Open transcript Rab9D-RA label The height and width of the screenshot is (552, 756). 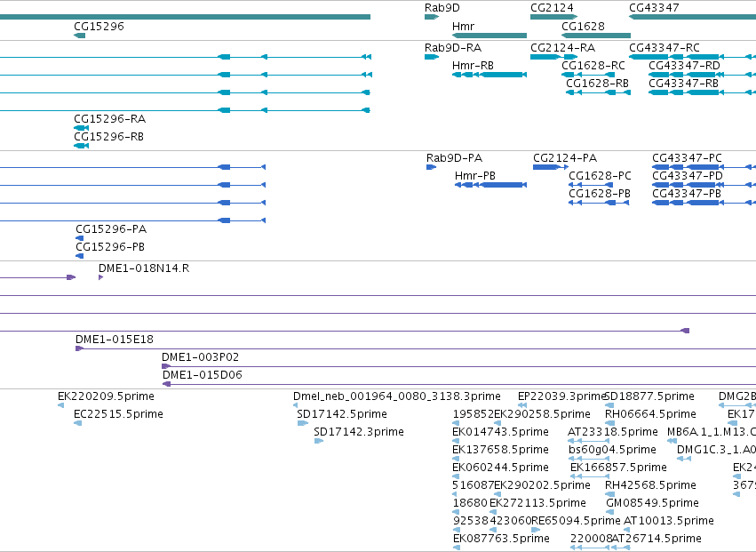(453, 48)
